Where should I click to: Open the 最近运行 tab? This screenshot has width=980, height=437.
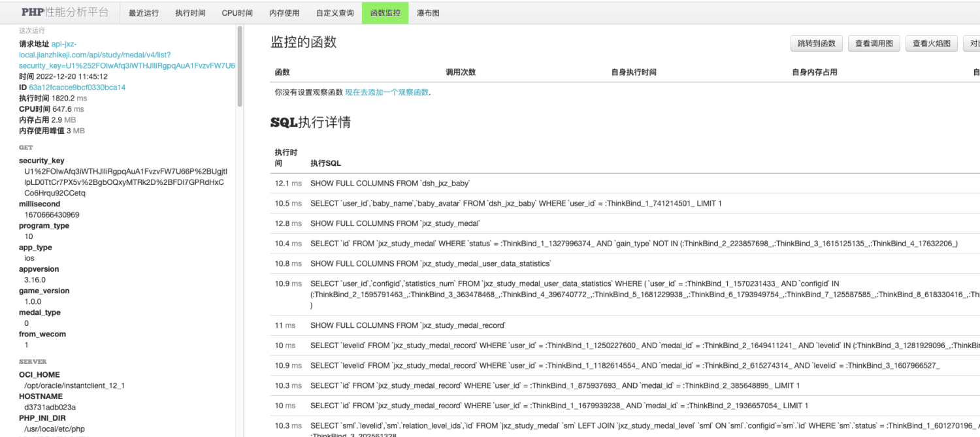point(144,13)
